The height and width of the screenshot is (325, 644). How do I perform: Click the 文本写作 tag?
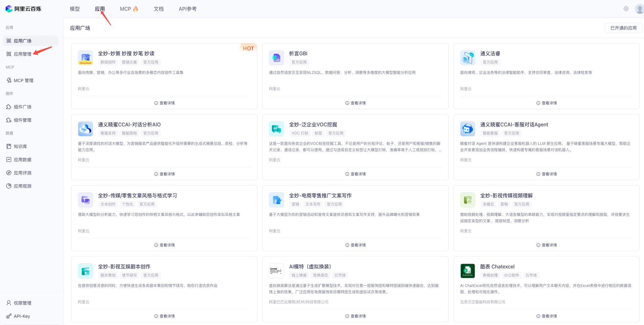(313, 204)
